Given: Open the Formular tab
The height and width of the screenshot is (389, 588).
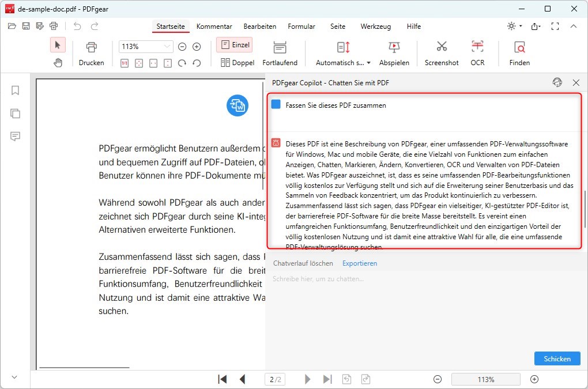Looking at the screenshot, I should click(301, 27).
